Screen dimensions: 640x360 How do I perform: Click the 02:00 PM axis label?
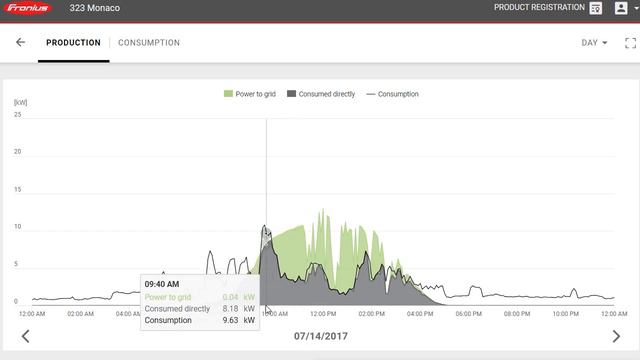coord(371,314)
